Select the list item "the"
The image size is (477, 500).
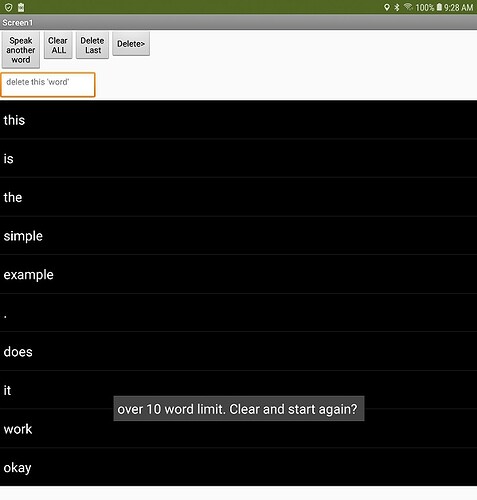pos(238,197)
